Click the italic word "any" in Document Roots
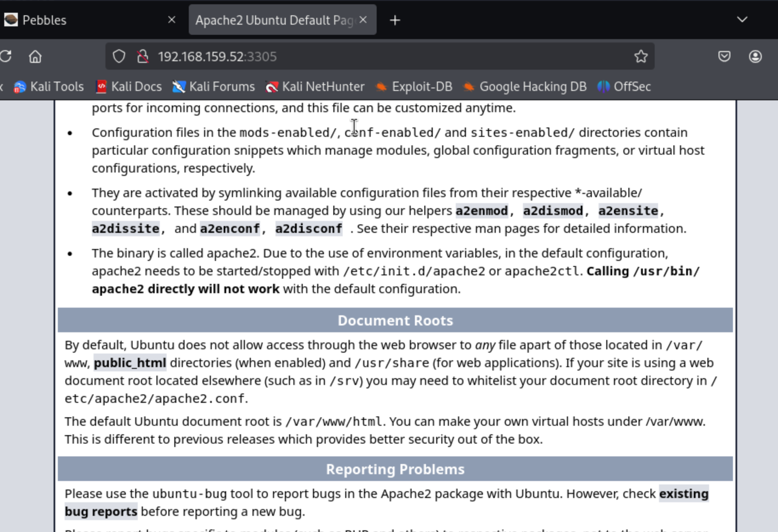The width and height of the screenshot is (778, 532). (485, 345)
